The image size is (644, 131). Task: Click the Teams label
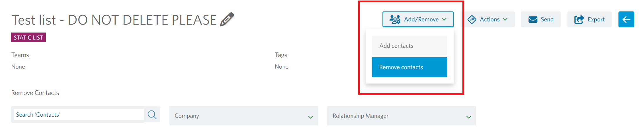pos(20,55)
